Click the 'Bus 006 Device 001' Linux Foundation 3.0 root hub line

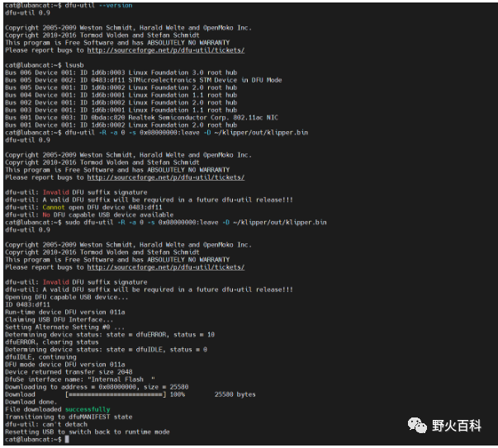[121, 73]
